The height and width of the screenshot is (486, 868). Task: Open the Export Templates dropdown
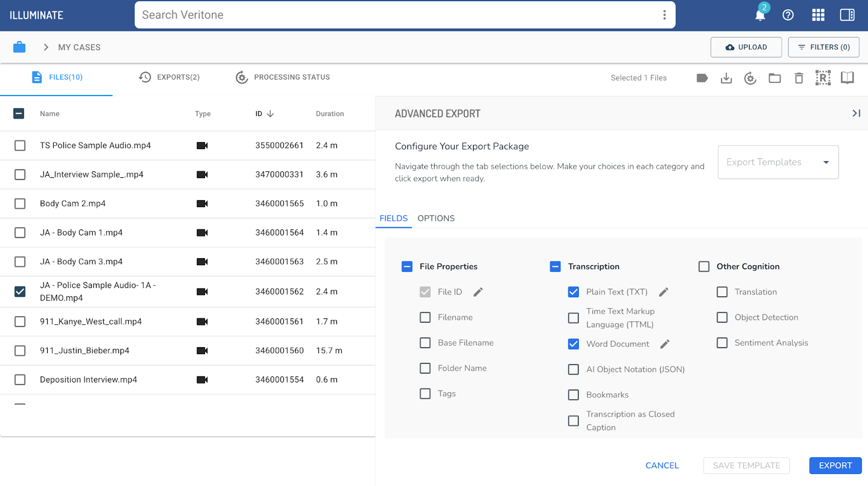point(778,162)
